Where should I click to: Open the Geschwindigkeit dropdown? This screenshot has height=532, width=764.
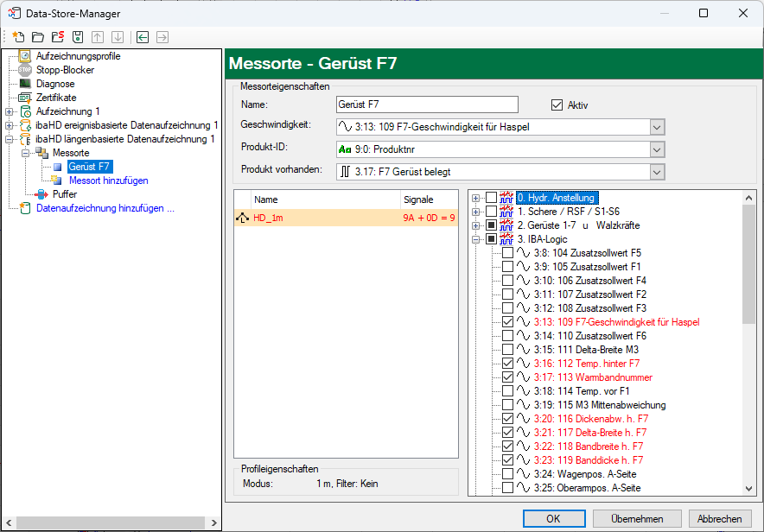coord(656,127)
